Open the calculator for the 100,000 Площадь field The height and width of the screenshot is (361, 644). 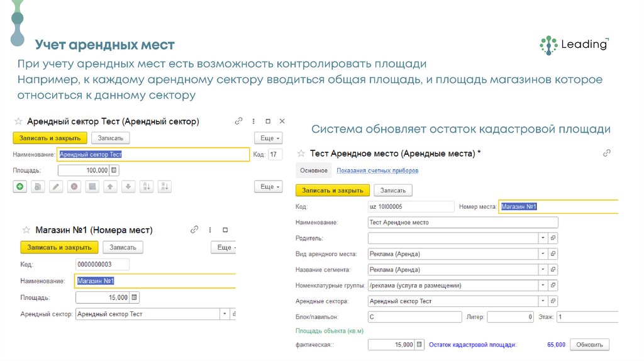(114, 170)
